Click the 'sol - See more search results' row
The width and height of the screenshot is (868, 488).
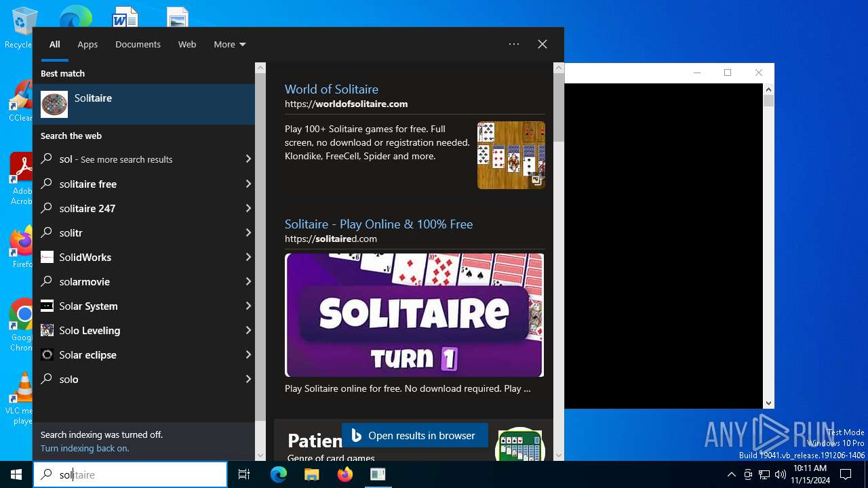[x=144, y=159]
